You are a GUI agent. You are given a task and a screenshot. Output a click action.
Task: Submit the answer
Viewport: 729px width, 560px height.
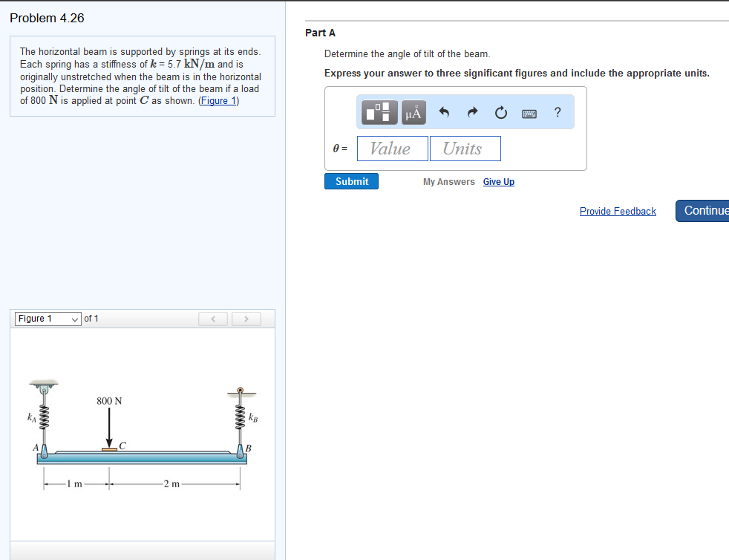[x=351, y=181]
